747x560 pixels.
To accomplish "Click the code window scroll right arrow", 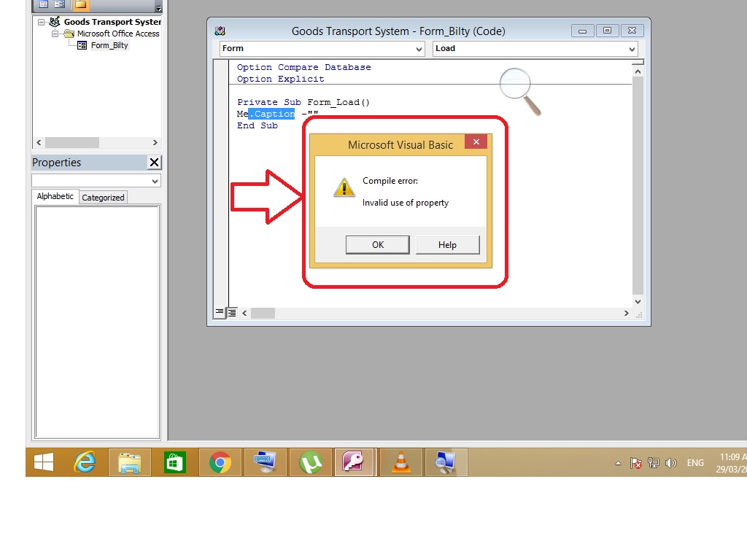I will [x=626, y=313].
